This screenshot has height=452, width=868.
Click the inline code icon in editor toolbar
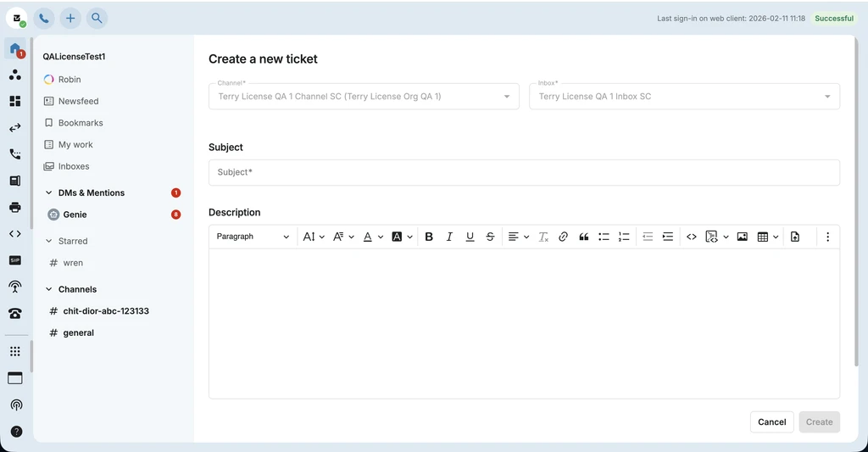(x=692, y=237)
